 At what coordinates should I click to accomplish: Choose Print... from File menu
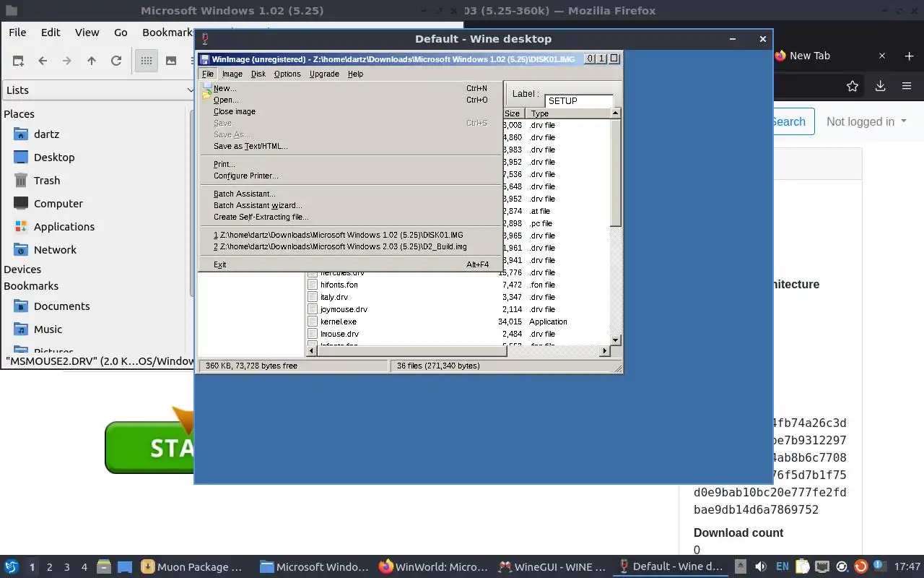pyautogui.click(x=350, y=164)
